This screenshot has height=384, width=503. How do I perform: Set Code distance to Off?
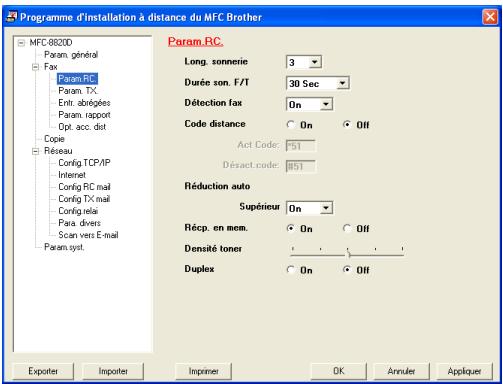[x=347, y=125]
